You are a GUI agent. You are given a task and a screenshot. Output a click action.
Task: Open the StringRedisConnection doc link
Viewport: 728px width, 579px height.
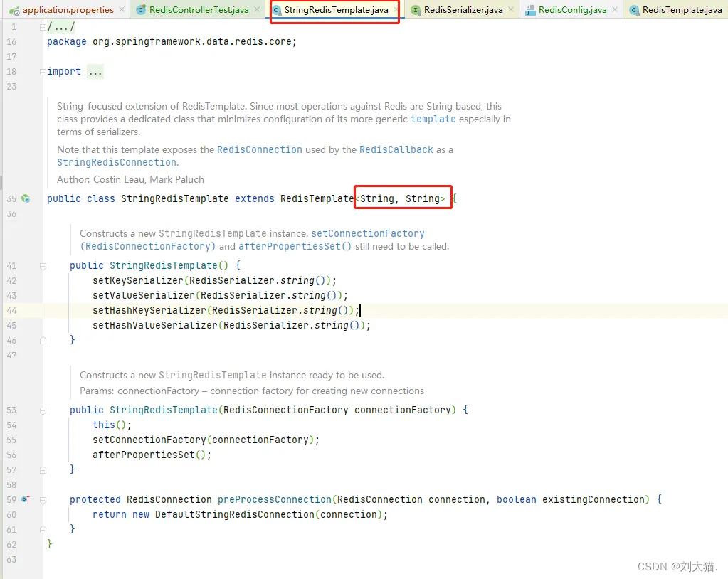coord(117,162)
